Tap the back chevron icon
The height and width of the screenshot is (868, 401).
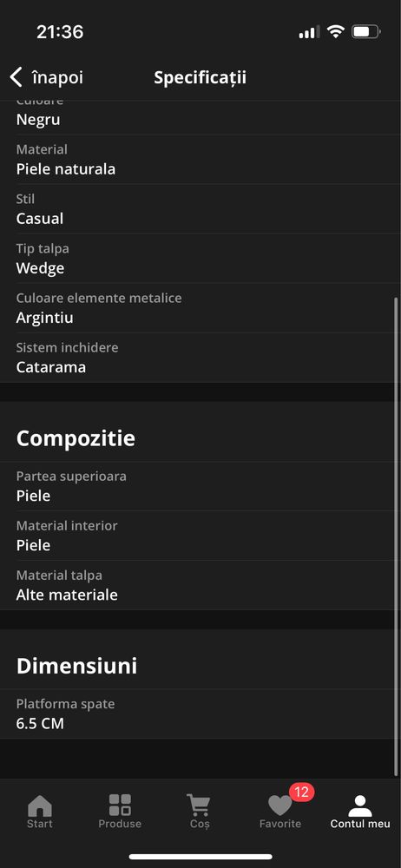coord(16,77)
